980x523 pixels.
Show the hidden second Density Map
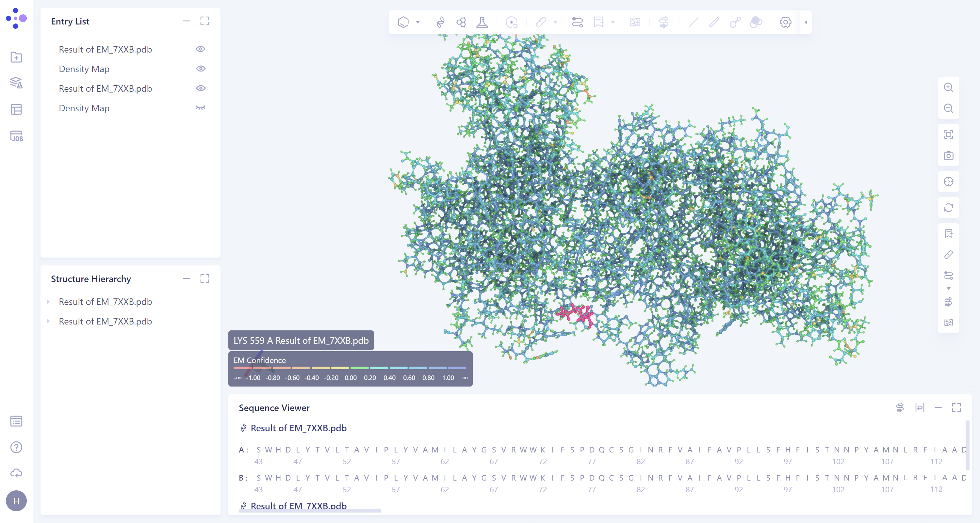point(201,108)
